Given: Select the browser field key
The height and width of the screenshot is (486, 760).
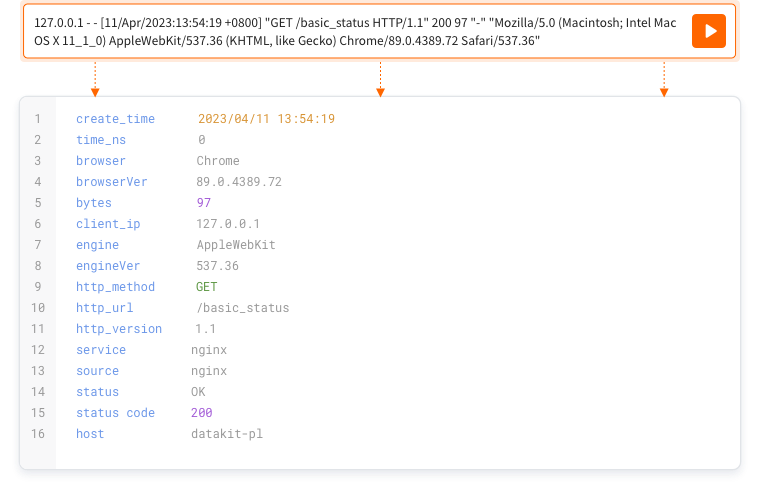Looking at the screenshot, I should click(x=101, y=161).
